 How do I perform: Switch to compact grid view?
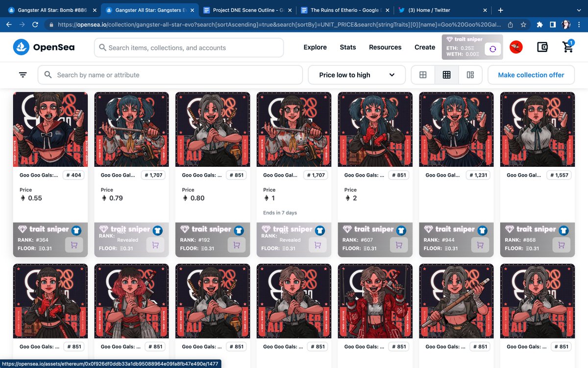click(x=446, y=75)
